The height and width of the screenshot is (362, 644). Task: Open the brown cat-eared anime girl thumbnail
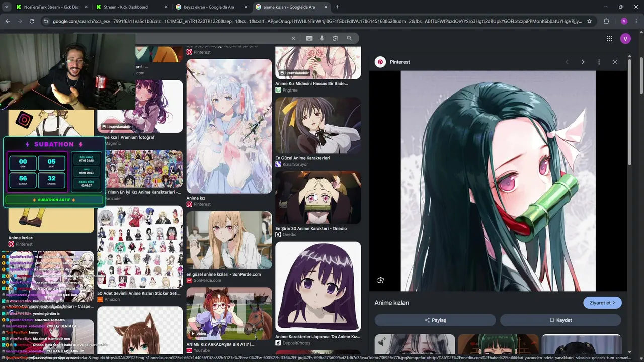coord(140,330)
